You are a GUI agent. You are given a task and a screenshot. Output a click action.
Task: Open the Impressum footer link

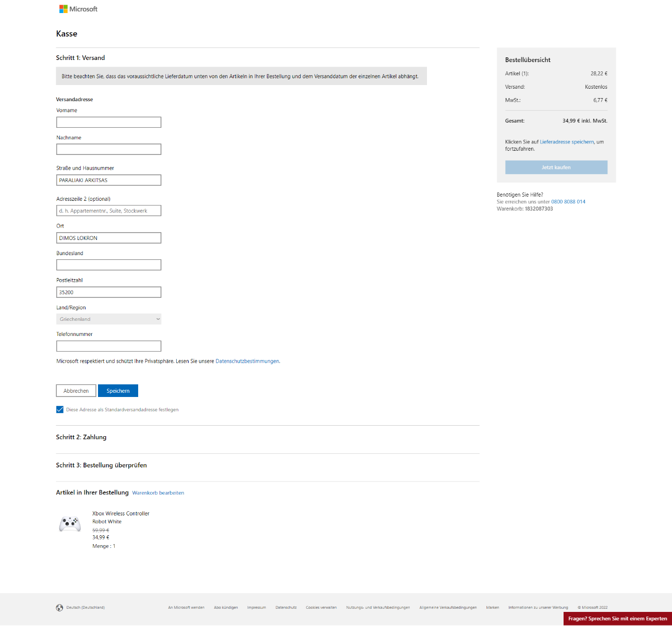(x=256, y=608)
